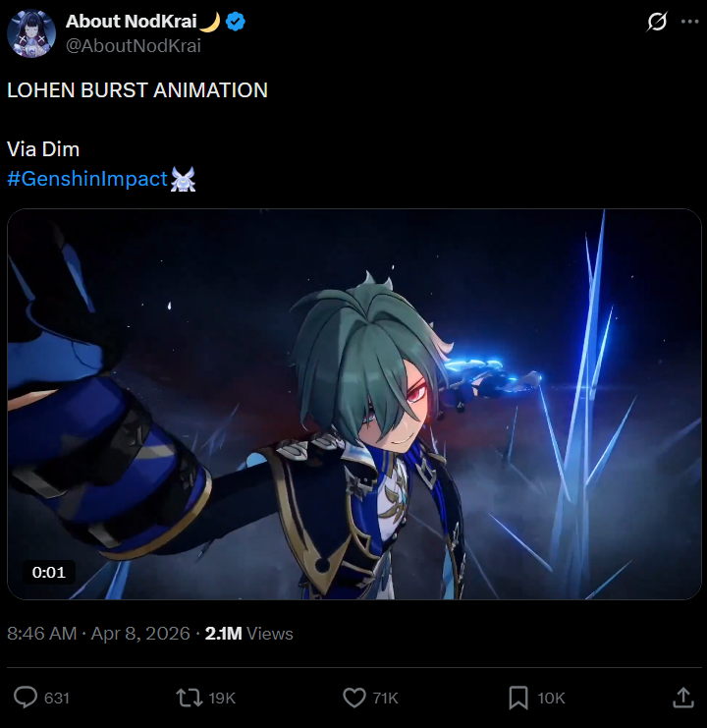Viewport: 707px width, 728px height.
Task: Click the repost arrows icon
Action: [x=190, y=698]
